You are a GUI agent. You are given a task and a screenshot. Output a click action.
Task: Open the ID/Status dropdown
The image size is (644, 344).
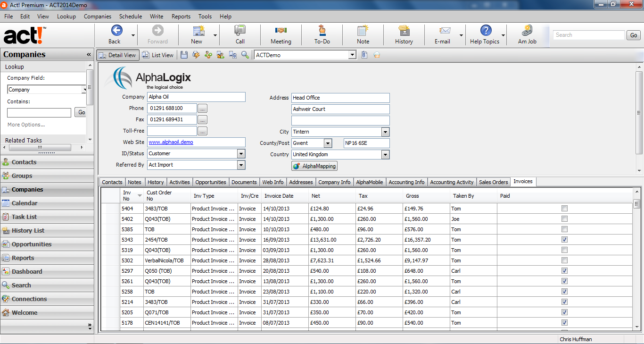[x=241, y=153]
